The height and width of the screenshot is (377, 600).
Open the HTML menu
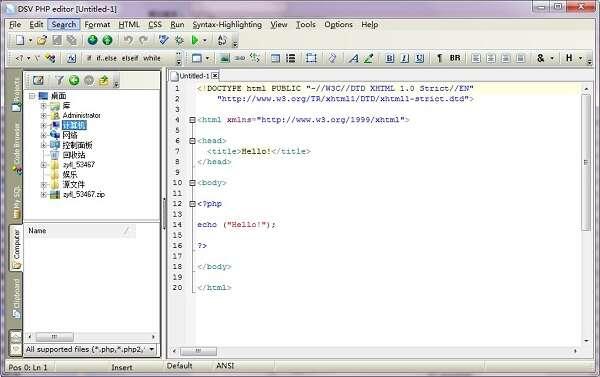(129, 24)
